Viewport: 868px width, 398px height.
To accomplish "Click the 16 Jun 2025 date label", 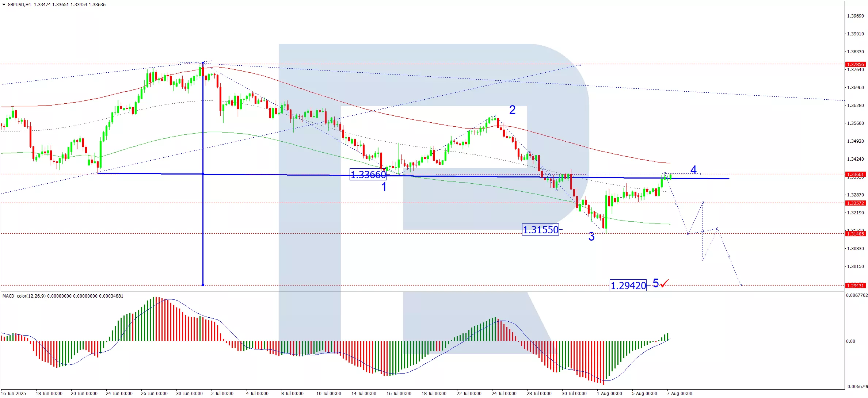I will coord(14,393).
